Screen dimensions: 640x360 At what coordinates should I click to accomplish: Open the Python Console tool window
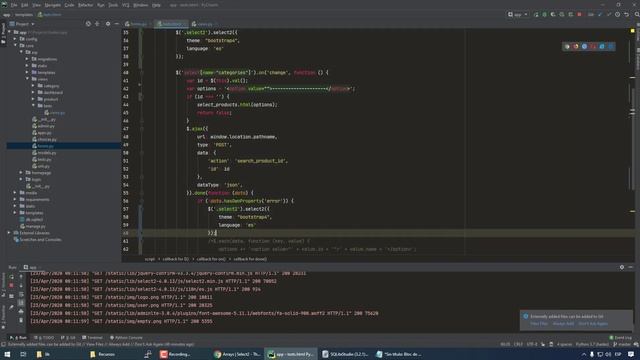[x=126, y=338]
